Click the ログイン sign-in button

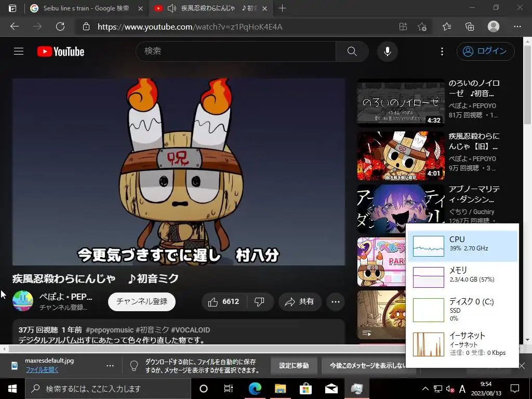(486, 51)
